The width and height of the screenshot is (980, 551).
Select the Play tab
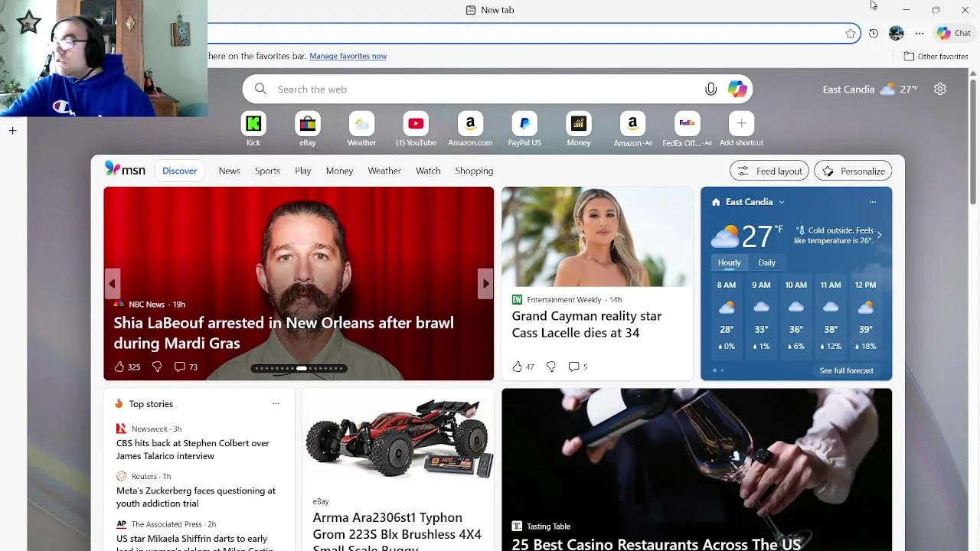tap(303, 171)
